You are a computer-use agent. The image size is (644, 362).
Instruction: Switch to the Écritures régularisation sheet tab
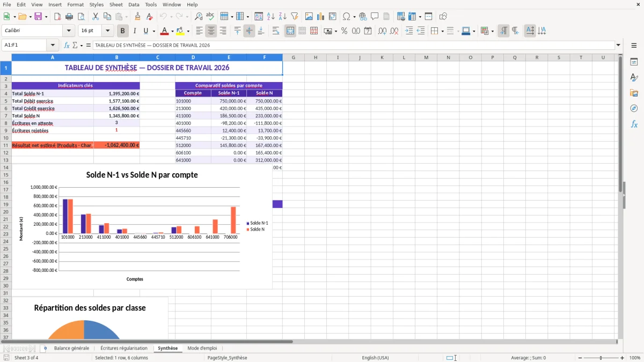point(124,349)
